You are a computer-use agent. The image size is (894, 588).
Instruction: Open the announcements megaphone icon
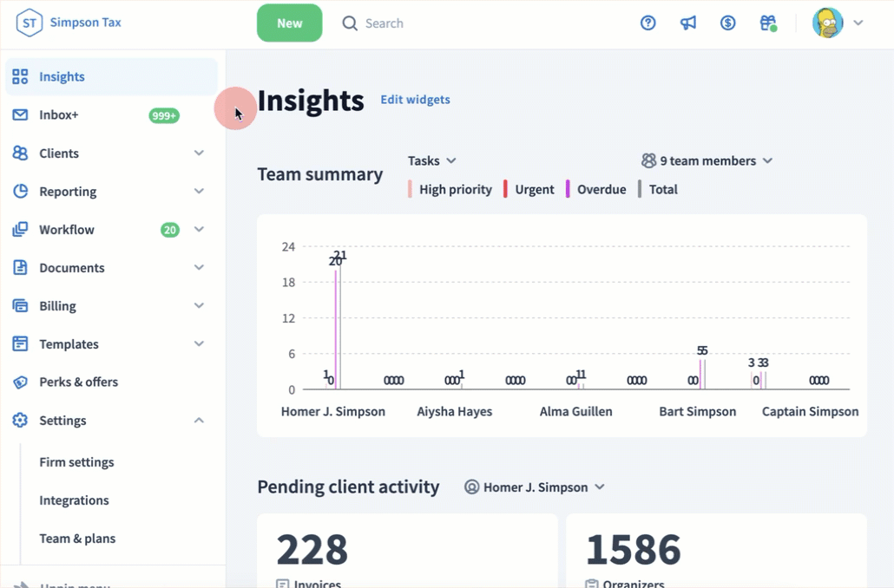pyautogui.click(x=688, y=23)
